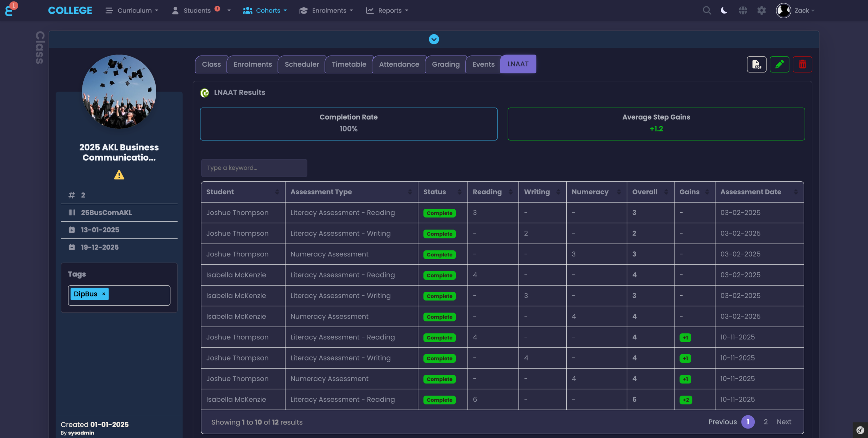Expand the Reports dropdown menu
Image resolution: width=868 pixels, height=438 pixels.
coord(387,10)
